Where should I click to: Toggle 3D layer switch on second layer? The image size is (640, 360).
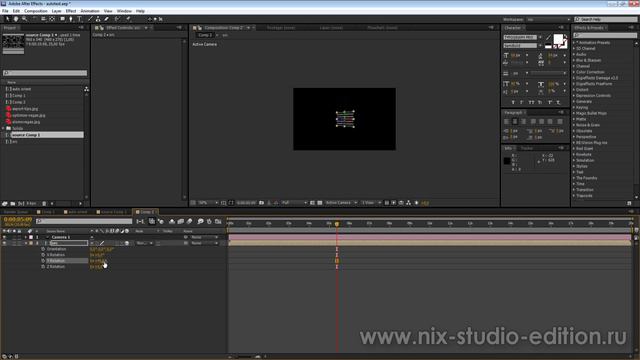pos(127,243)
